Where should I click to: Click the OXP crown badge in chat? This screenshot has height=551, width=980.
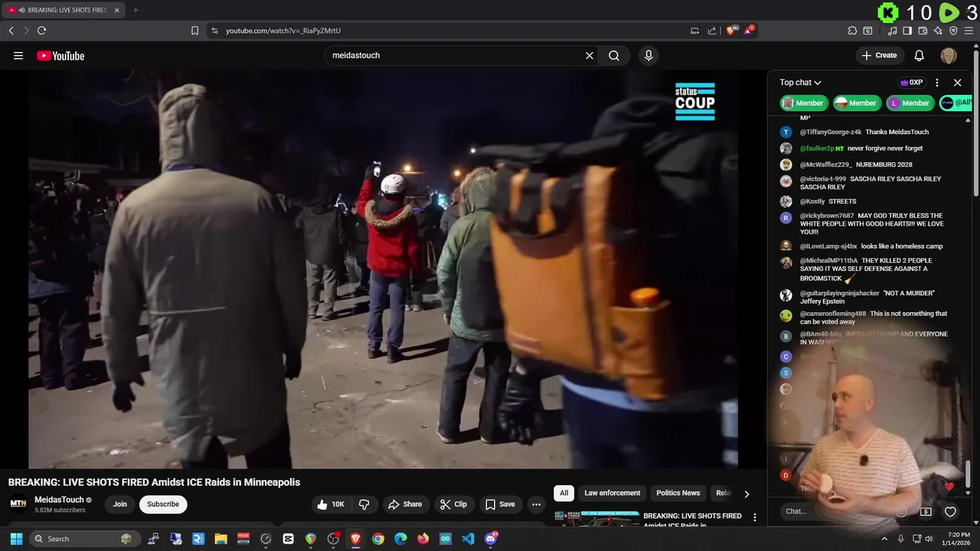pyautogui.click(x=911, y=83)
